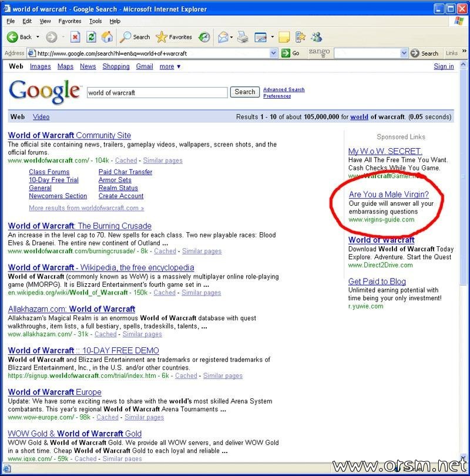
Task: Open the zango search box dropdown
Action: click(x=404, y=53)
